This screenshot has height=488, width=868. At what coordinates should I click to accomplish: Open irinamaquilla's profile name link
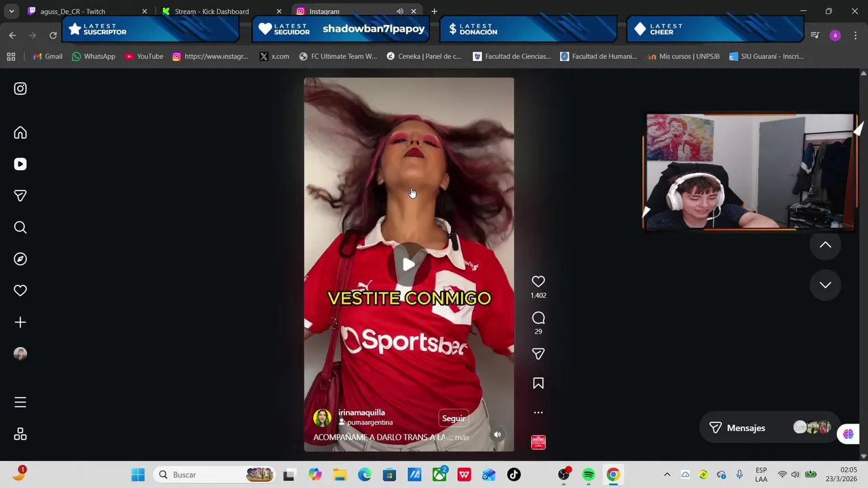tap(361, 412)
